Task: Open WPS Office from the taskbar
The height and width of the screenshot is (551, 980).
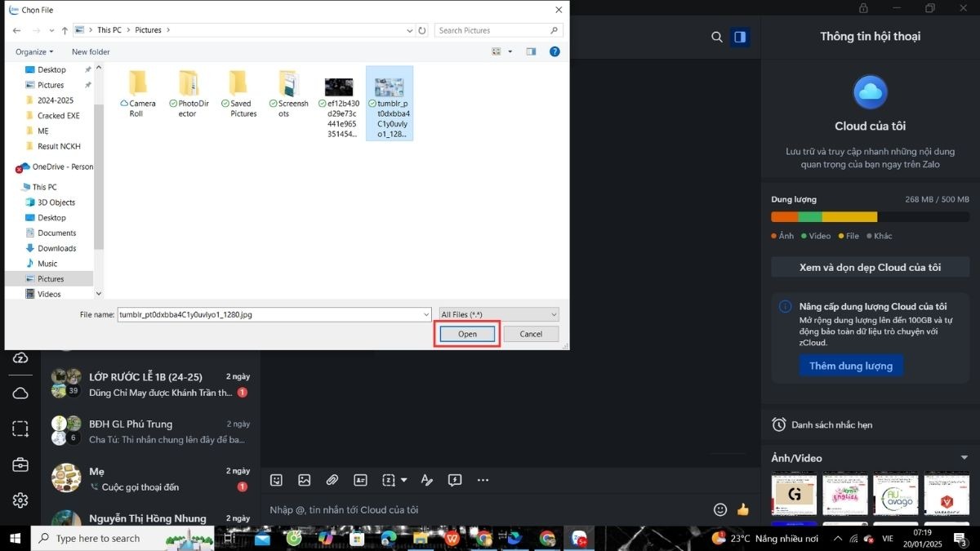Action: (x=452, y=538)
